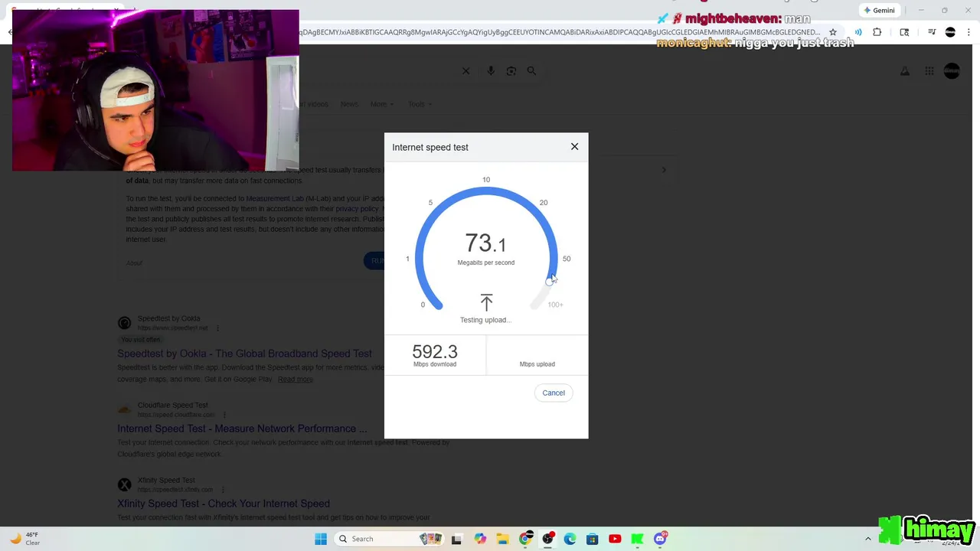Show hidden system tray icons chevron
The width and height of the screenshot is (980, 551).
(x=868, y=539)
